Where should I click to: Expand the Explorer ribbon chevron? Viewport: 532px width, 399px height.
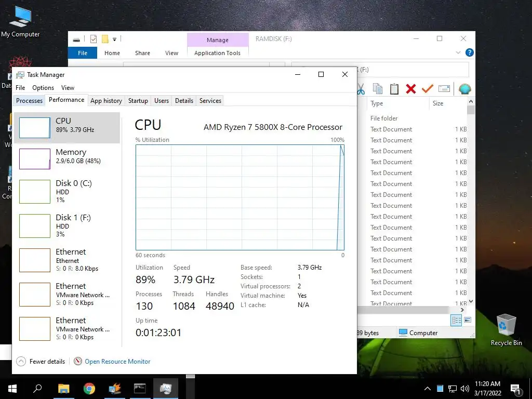click(458, 52)
